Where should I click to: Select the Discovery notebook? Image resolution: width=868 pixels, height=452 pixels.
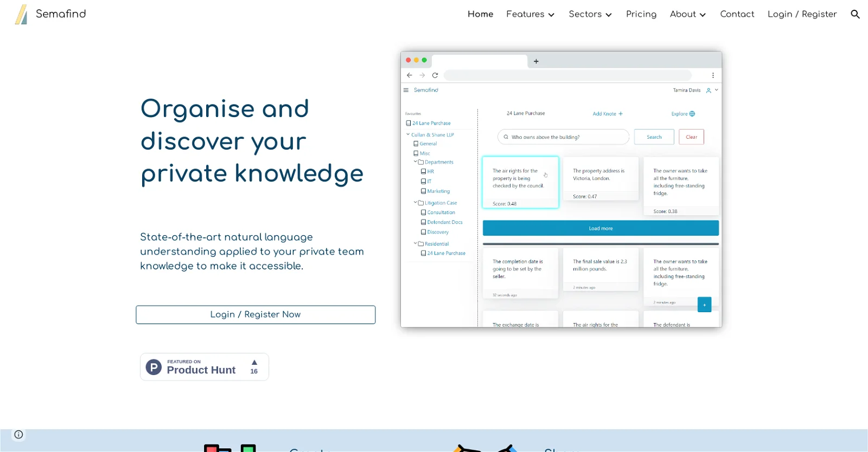[435, 232]
